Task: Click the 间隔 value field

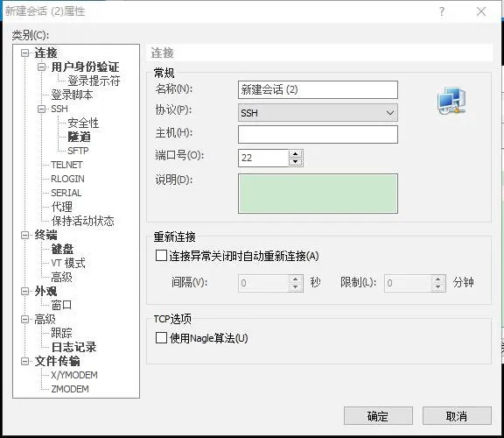Action: pyautogui.click(x=263, y=283)
